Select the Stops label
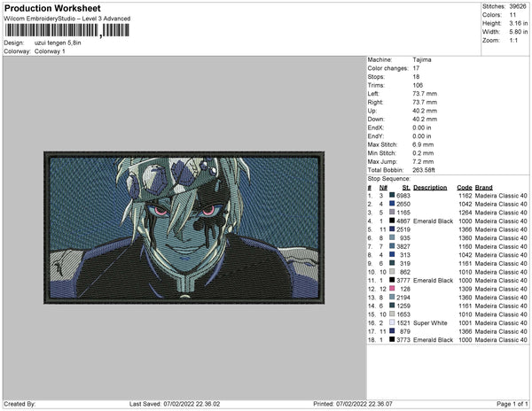The height and width of the screenshot is (411, 532). [x=376, y=77]
